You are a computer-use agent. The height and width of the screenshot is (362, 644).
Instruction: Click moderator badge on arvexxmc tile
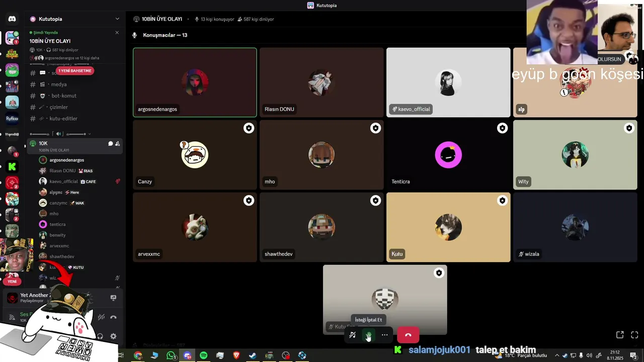(249, 201)
